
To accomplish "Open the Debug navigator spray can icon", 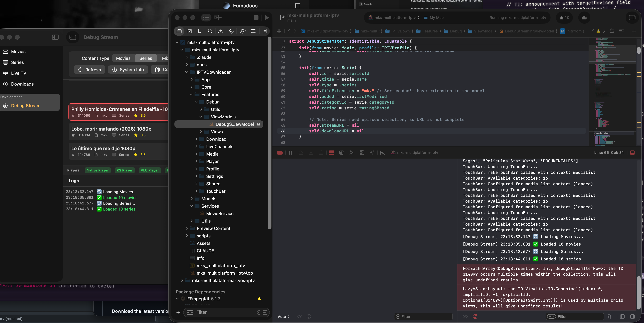I will coord(242,31).
